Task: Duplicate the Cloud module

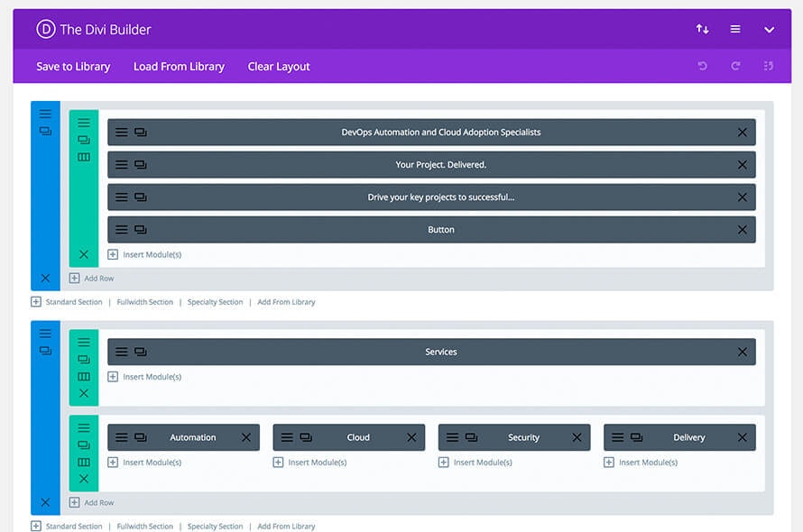Action: [306, 437]
